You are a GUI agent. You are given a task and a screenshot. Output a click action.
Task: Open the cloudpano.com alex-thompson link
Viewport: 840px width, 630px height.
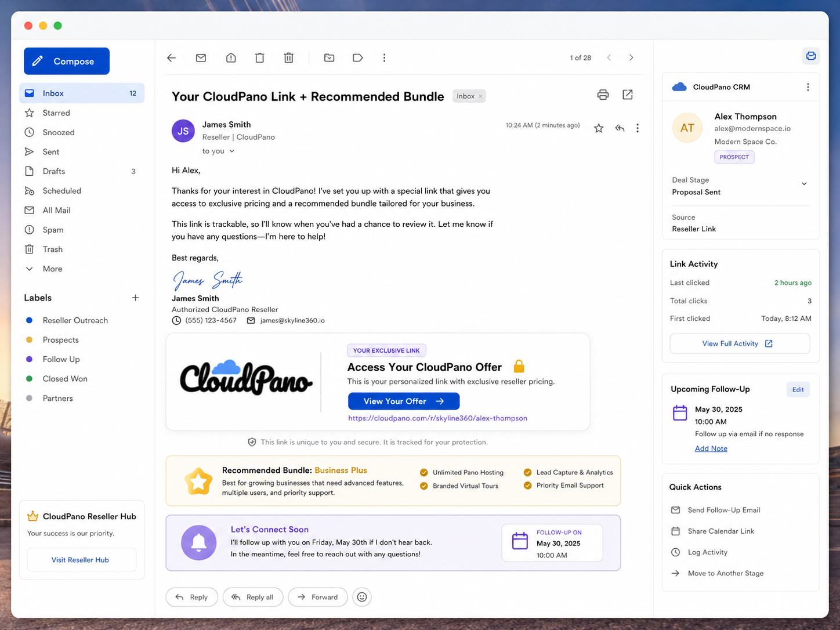pyautogui.click(x=437, y=418)
